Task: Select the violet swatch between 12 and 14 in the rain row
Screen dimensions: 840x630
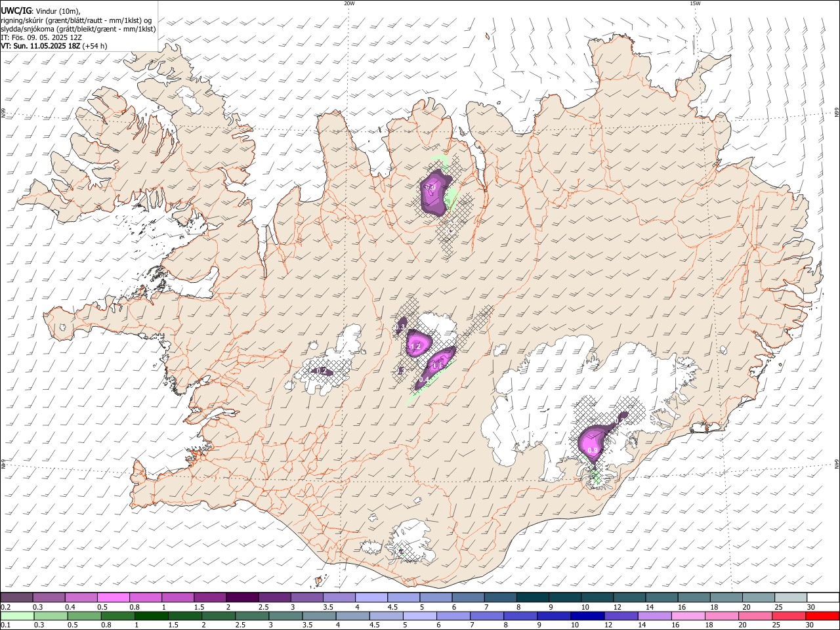Action: pyautogui.click(x=621, y=616)
